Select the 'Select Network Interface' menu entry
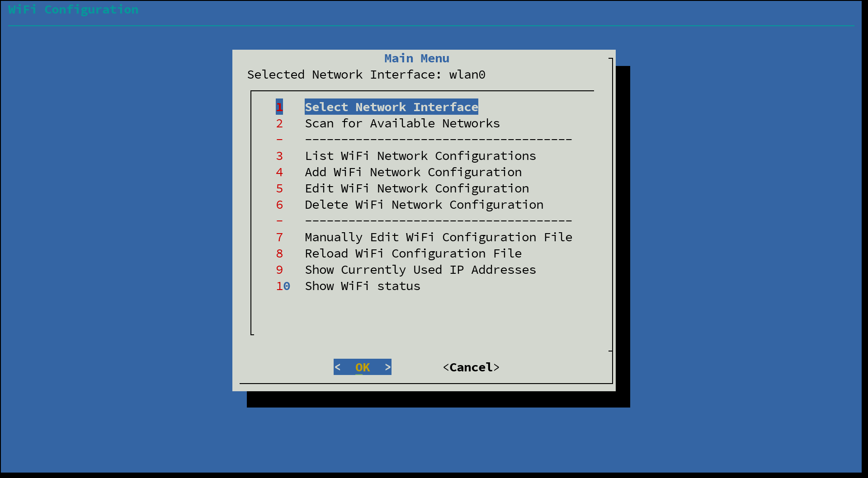The width and height of the screenshot is (868, 478). pyautogui.click(x=392, y=107)
